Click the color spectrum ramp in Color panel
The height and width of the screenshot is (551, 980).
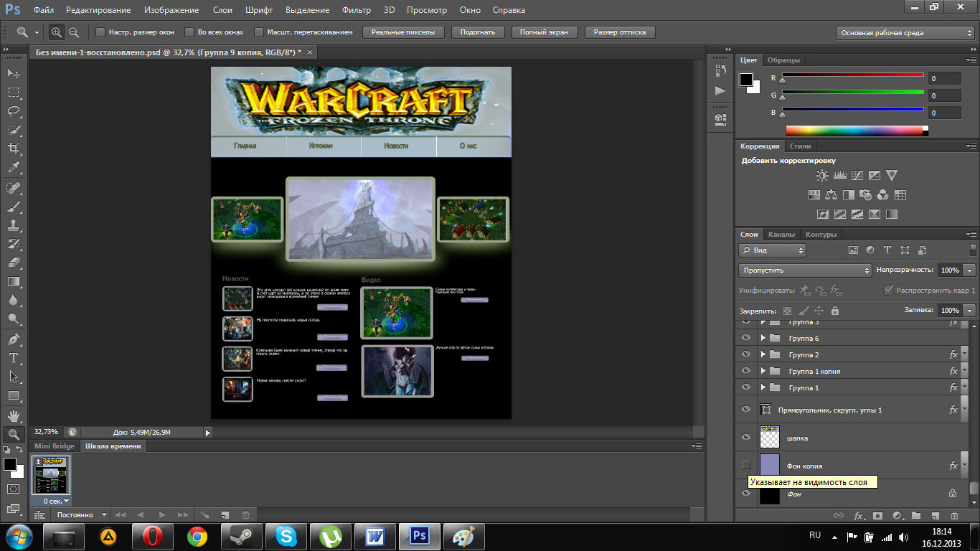coord(854,131)
